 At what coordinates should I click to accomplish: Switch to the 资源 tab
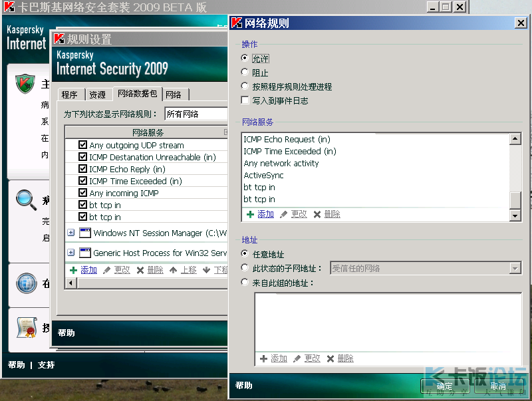coord(98,94)
